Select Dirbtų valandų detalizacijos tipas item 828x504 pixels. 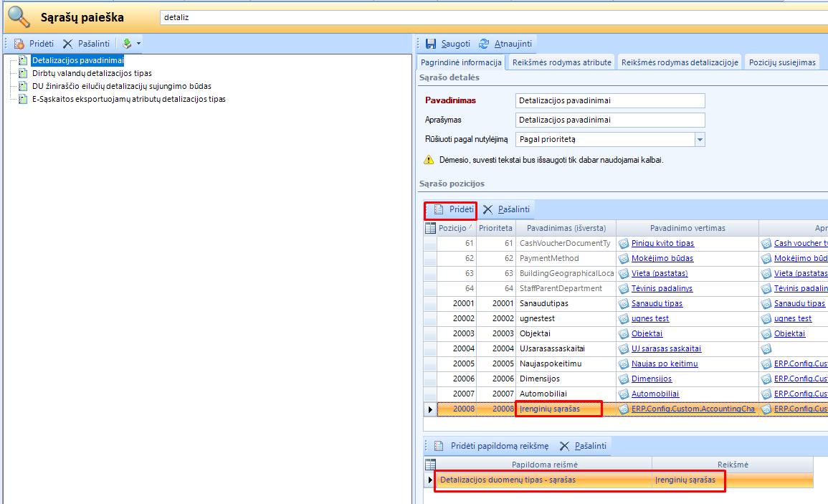click(x=92, y=73)
